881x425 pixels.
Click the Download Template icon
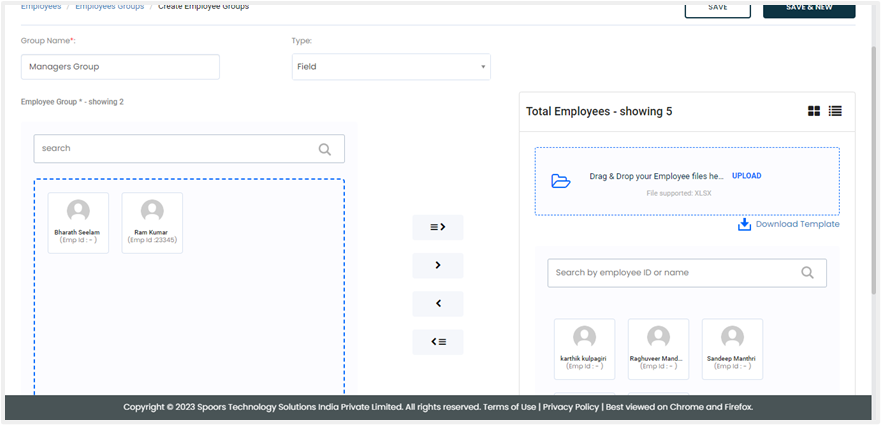coord(744,224)
